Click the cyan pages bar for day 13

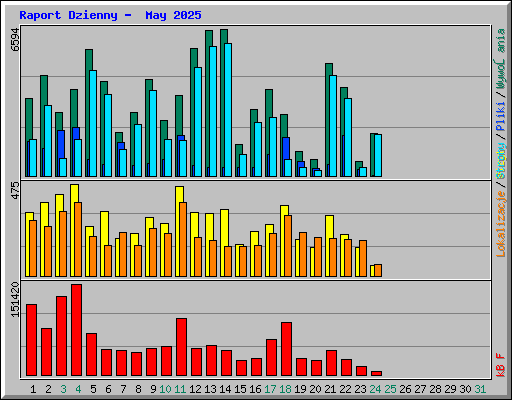213,111
